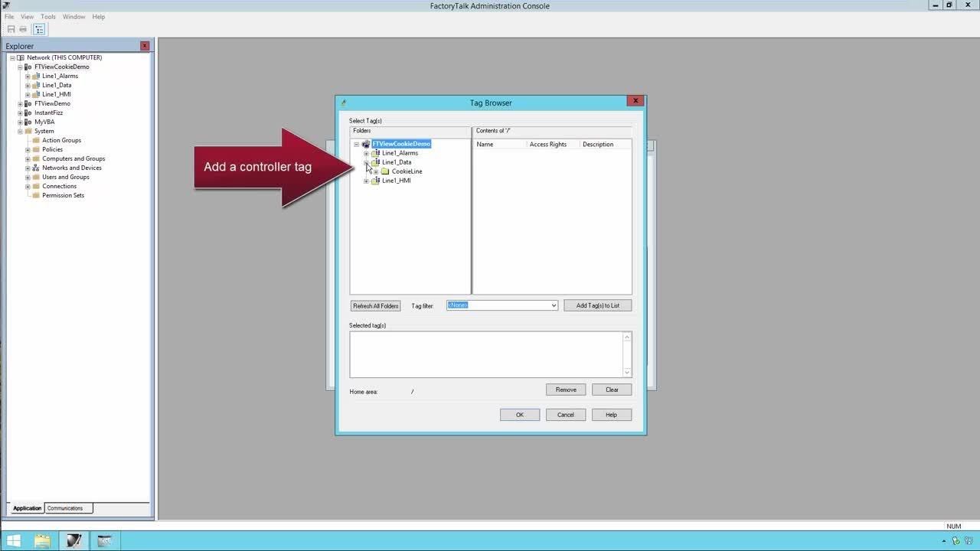Click the Name column header in contents list
Screen dimensions: 980x551
pyautogui.click(x=500, y=144)
